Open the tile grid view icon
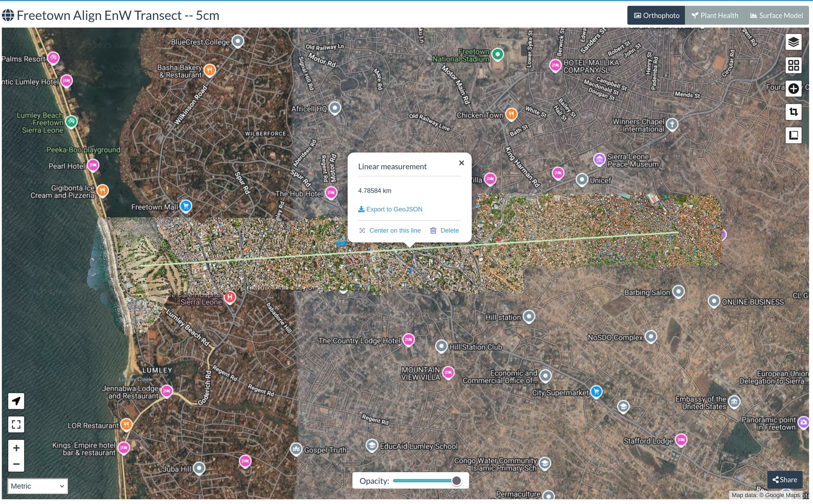This screenshot has width=813, height=504. [x=794, y=65]
